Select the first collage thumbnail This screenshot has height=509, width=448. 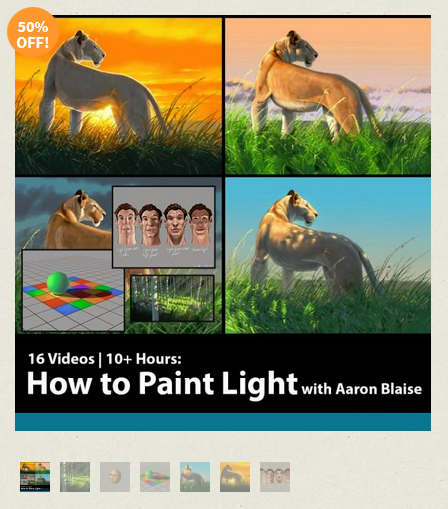(x=35, y=477)
